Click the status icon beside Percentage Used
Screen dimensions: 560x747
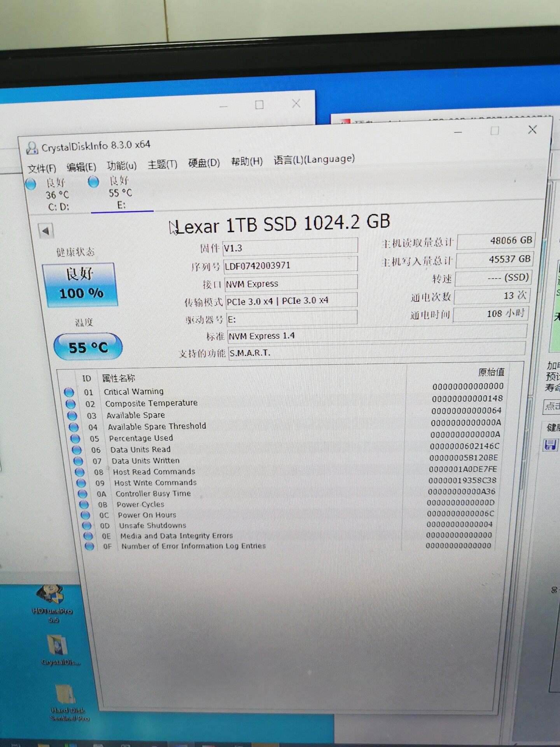point(75,438)
